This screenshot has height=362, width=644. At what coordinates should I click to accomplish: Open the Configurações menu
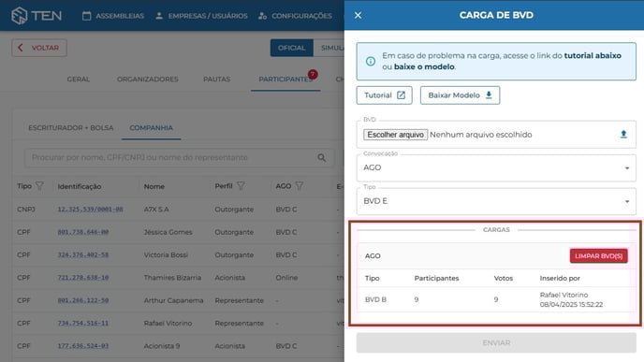(x=295, y=16)
